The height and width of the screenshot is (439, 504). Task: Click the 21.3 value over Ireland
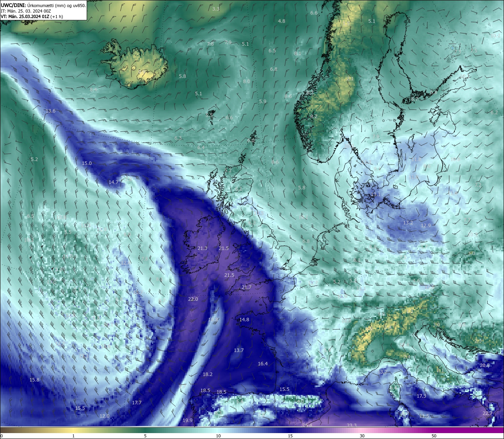pyautogui.click(x=202, y=248)
